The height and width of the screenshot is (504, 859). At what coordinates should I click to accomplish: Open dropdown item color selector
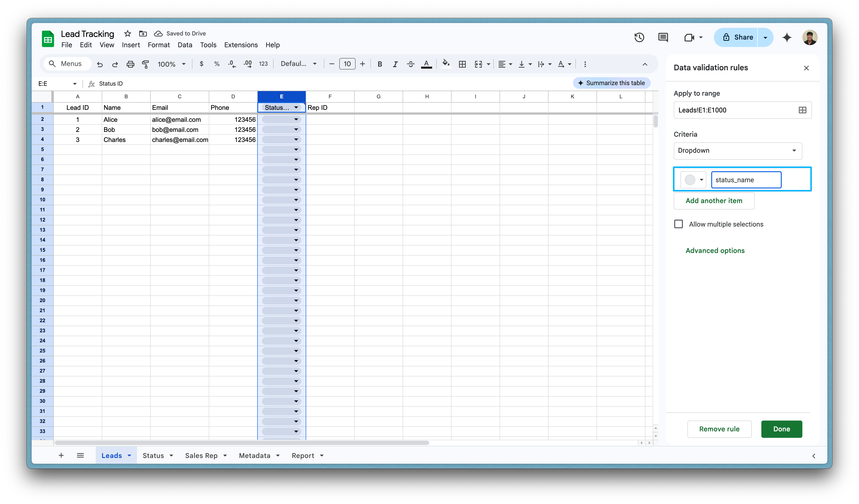tap(693, 180)
